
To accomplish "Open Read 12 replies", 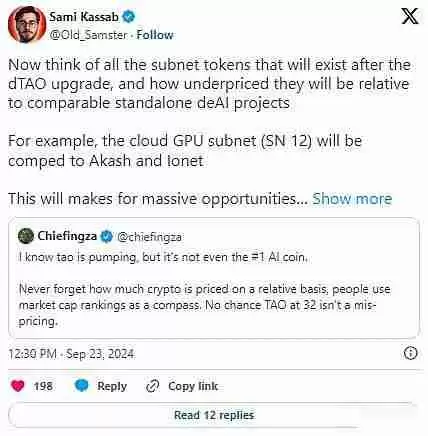I will point(214,415).
